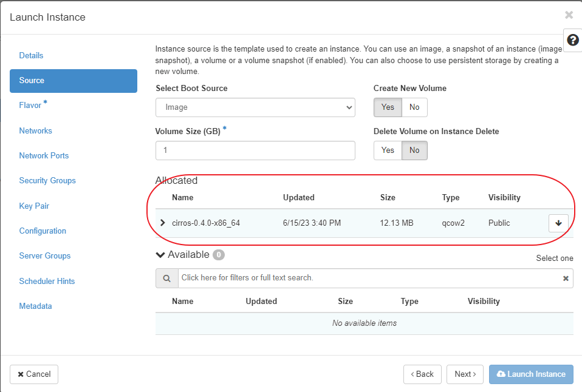Go to the Security Groups step
Image resolution: width=582 pixels, height=392 pixels.
click(47, 181)
